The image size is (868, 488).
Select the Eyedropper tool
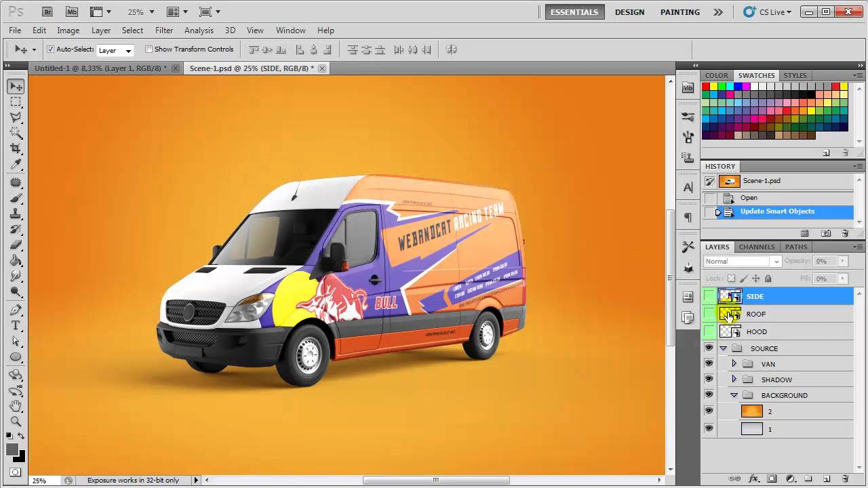coord(16,163)
